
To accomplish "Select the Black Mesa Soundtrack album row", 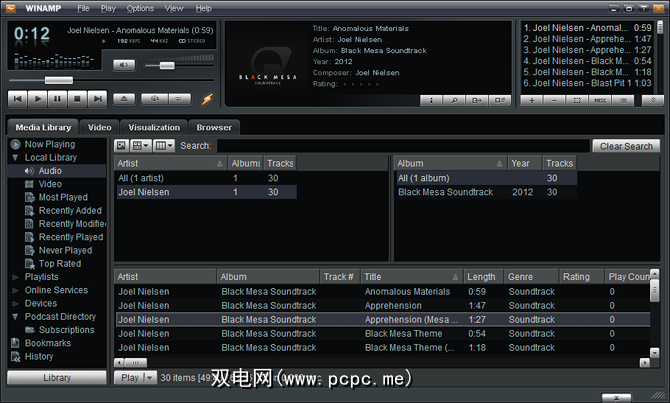I will (485, 192).
